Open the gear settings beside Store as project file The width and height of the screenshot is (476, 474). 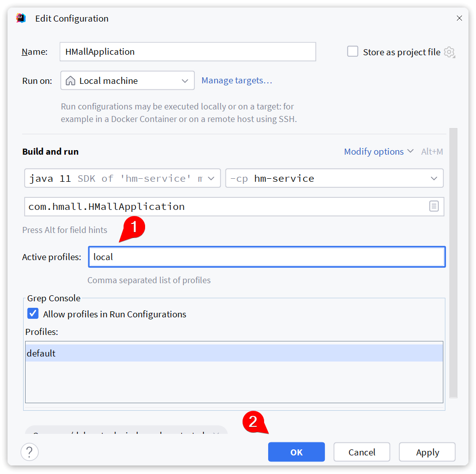tap(449, 52)
